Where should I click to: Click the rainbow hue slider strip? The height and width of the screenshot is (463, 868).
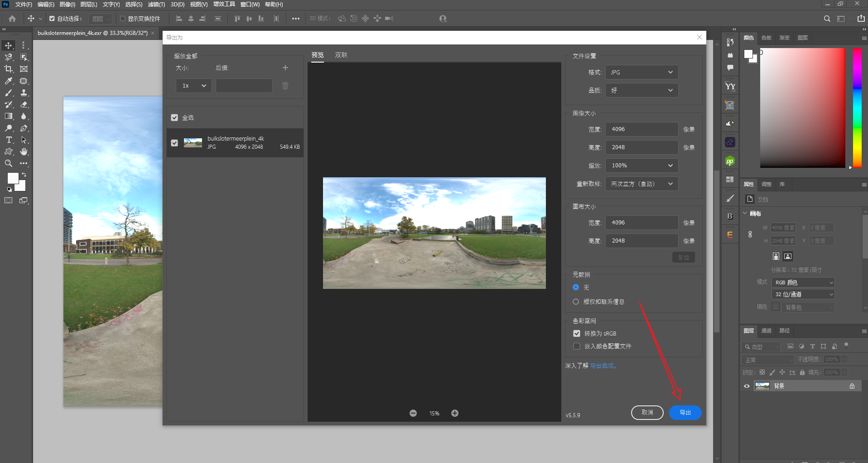(x=858, y=107)
